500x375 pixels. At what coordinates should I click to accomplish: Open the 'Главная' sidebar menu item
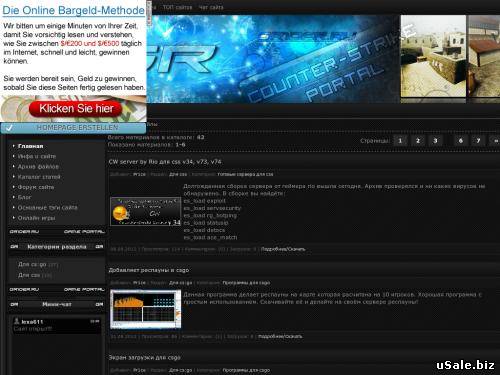(x=30, y=146)
